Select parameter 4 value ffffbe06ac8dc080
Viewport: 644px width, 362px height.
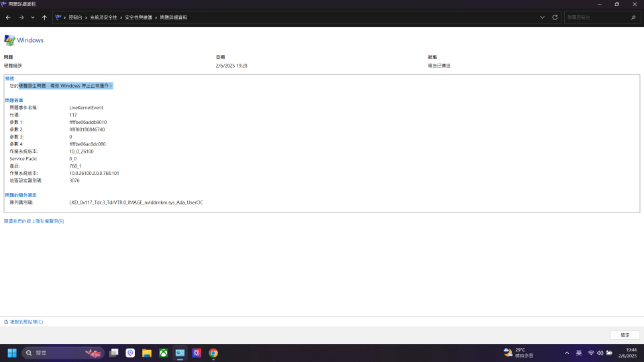tap(87, 144)
